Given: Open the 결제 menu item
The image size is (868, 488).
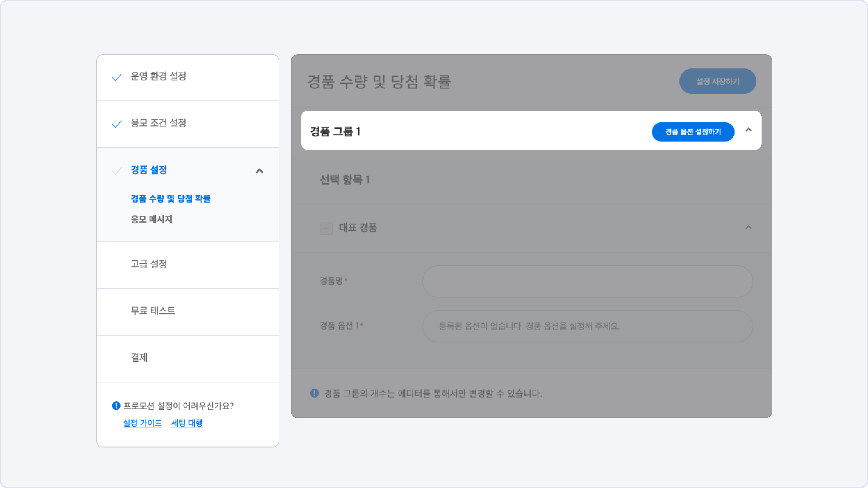Looking at the screenshot, I should (x=139, y=357).
